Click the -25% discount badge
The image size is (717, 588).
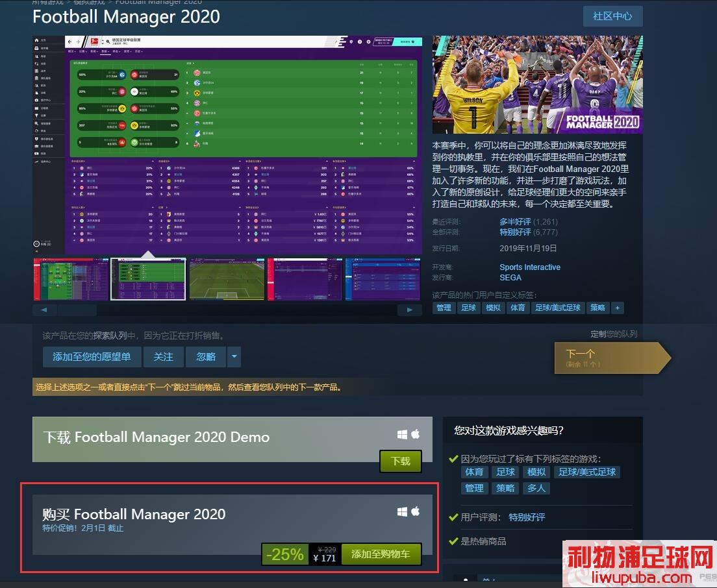pos(285,554)
